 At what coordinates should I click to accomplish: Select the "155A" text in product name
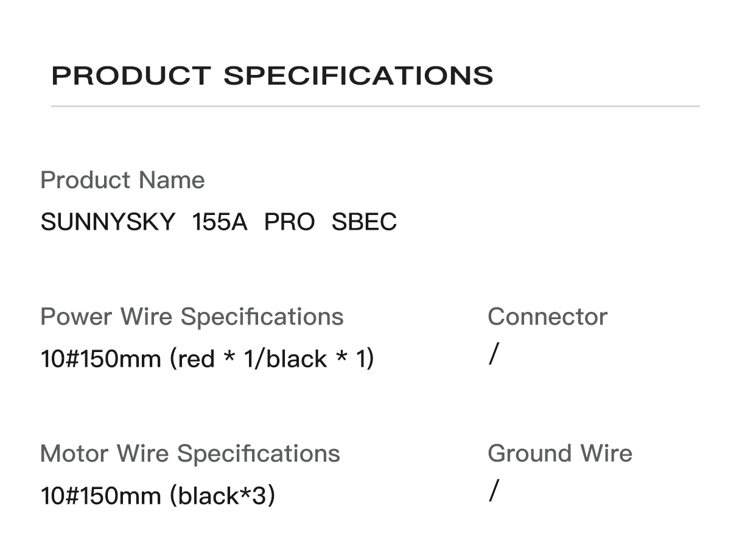[219, 222]
